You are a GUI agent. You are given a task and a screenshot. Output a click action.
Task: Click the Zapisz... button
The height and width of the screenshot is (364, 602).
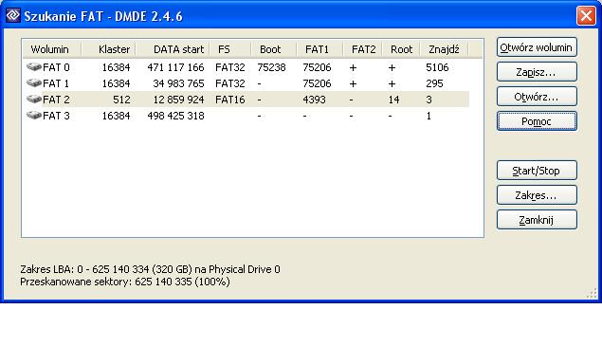pyautogui.click(x=537, y=72)
